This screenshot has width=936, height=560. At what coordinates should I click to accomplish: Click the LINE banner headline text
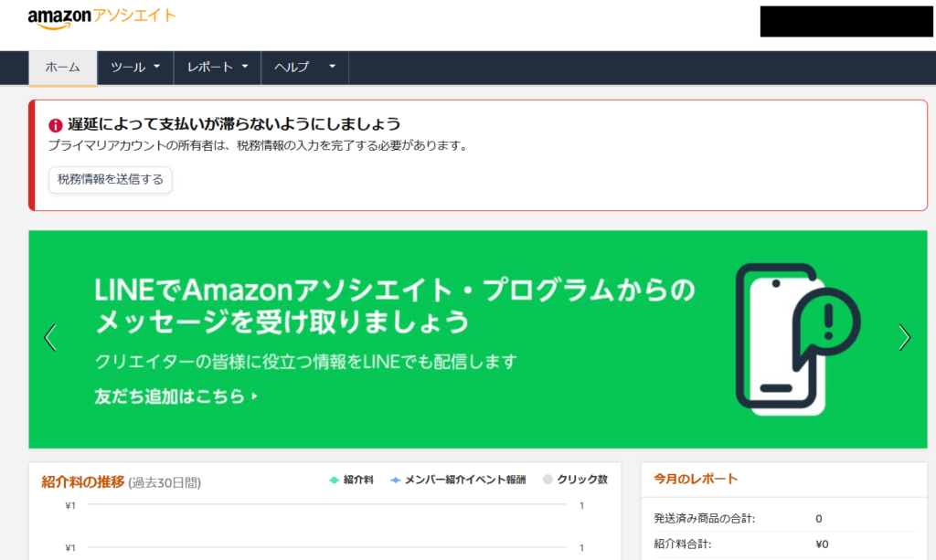[x=393, y=306]
